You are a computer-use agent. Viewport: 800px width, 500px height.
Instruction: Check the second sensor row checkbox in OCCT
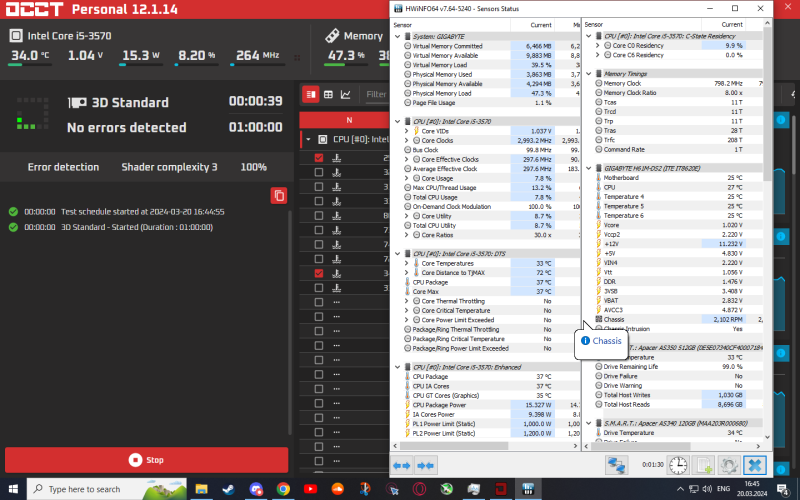click(318, 172)
